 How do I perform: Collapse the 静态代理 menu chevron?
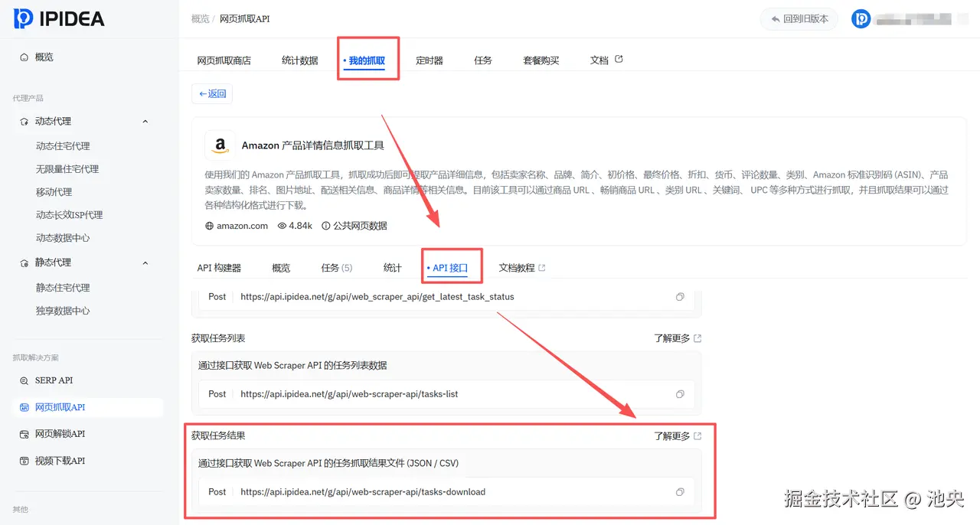tap(145, 262)
